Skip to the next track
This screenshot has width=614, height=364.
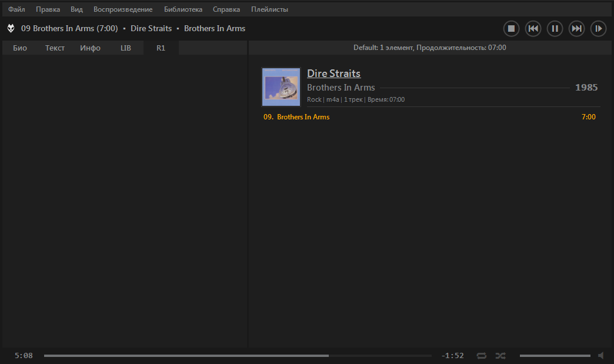click(x=576, y=28)
